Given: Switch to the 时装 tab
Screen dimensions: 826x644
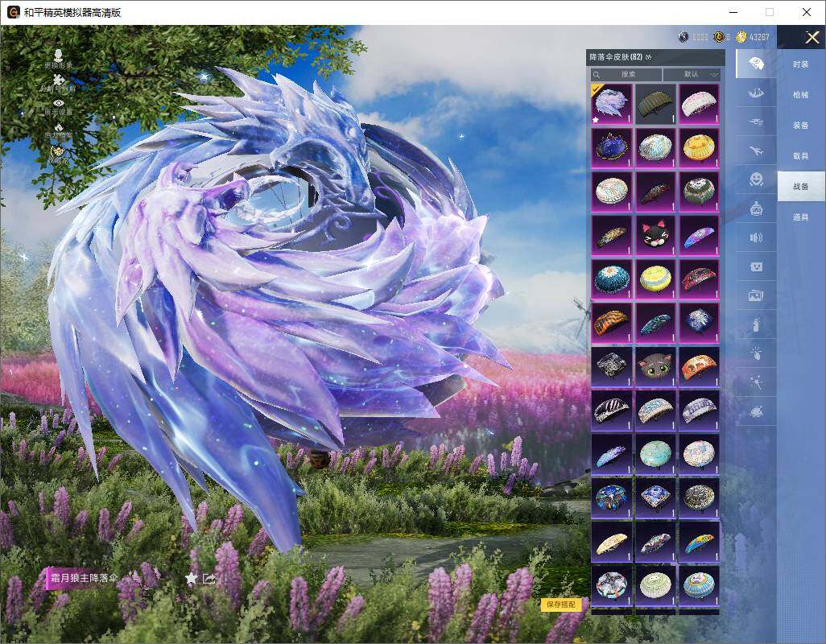Looking at the screenshot, I should point(800,64).
